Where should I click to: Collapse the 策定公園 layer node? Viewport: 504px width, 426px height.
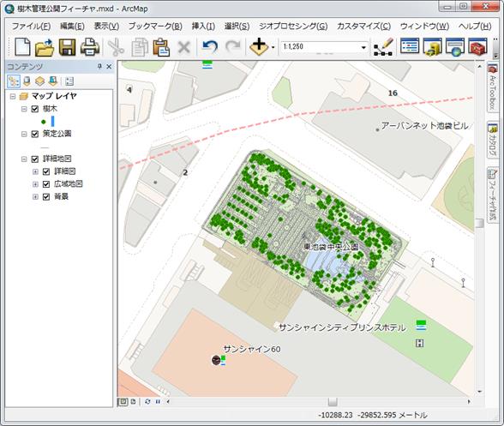[24, 134]
